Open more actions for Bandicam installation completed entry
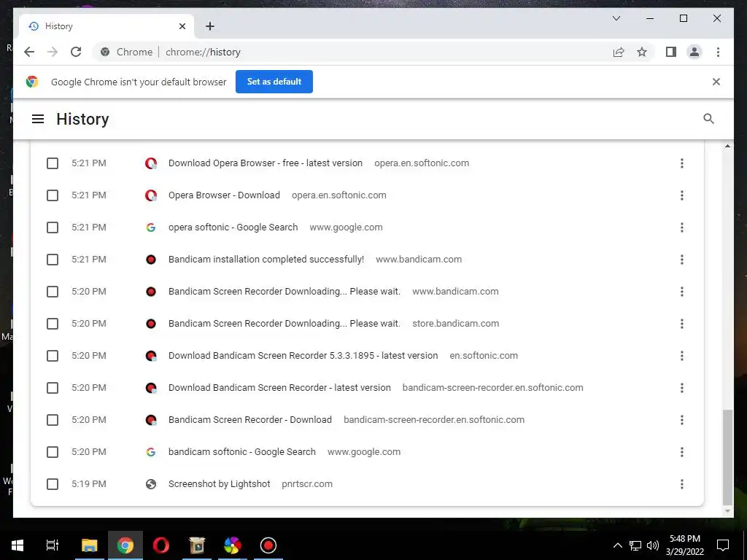 682,260
